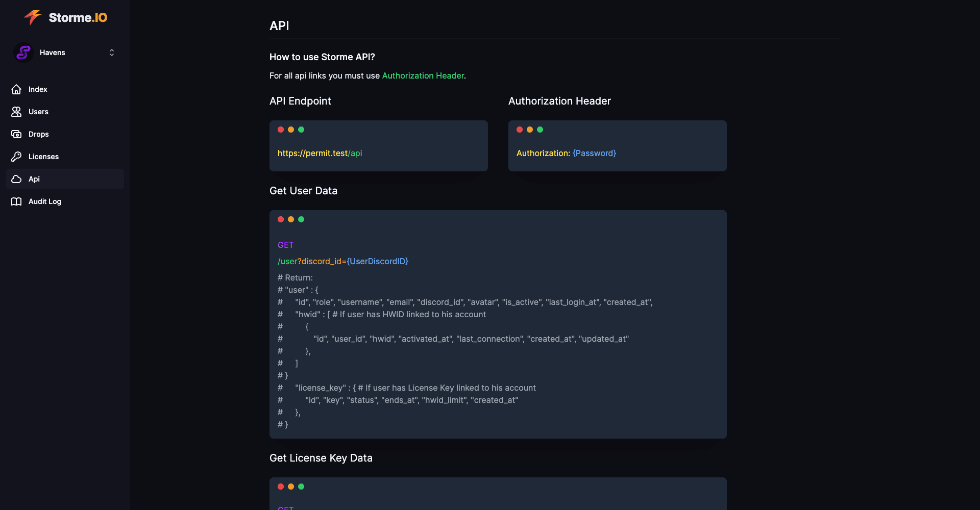Click the {UserDiscordID} parameter in request path
The width and height of the screenshot is (980, 510).
coord(378,261)
